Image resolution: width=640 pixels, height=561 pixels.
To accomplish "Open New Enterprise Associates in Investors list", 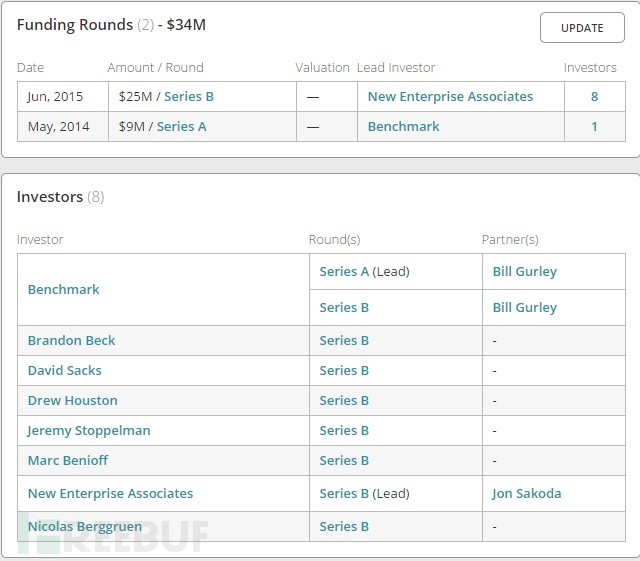I will (x=110, y=494).
